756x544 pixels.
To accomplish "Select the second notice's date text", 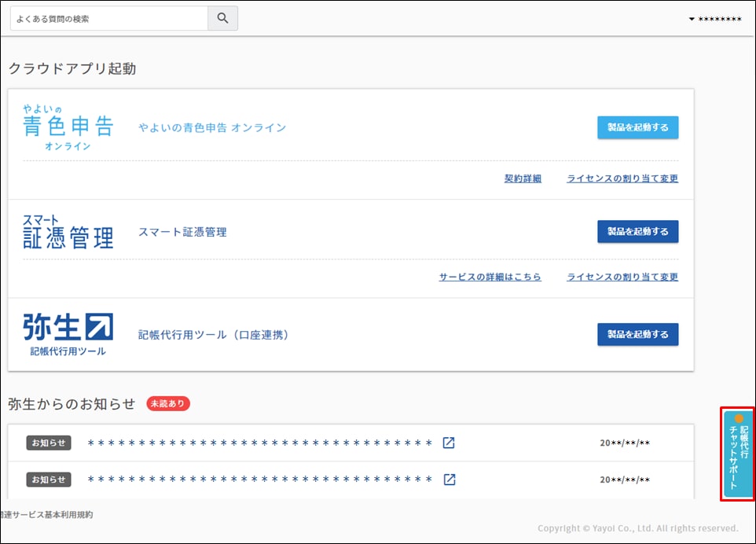I will click(625, 480).
